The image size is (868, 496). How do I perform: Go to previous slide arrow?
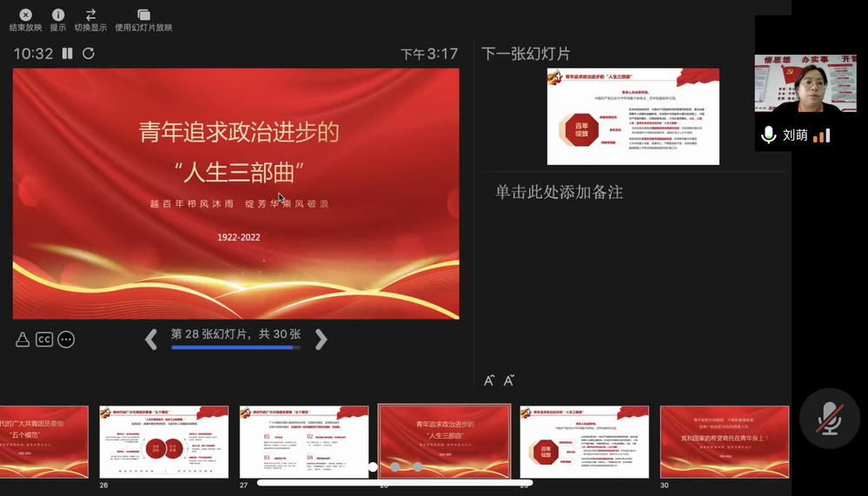click(151, 339)
